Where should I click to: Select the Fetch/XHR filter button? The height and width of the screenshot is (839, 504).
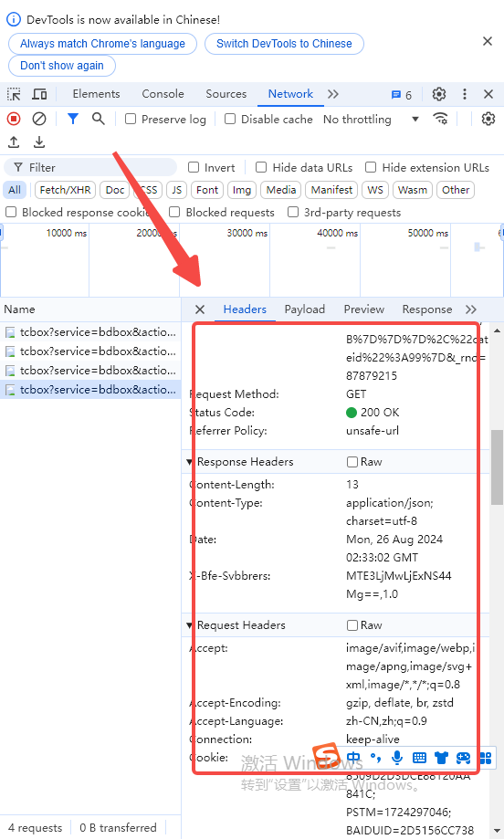[65, 190]
